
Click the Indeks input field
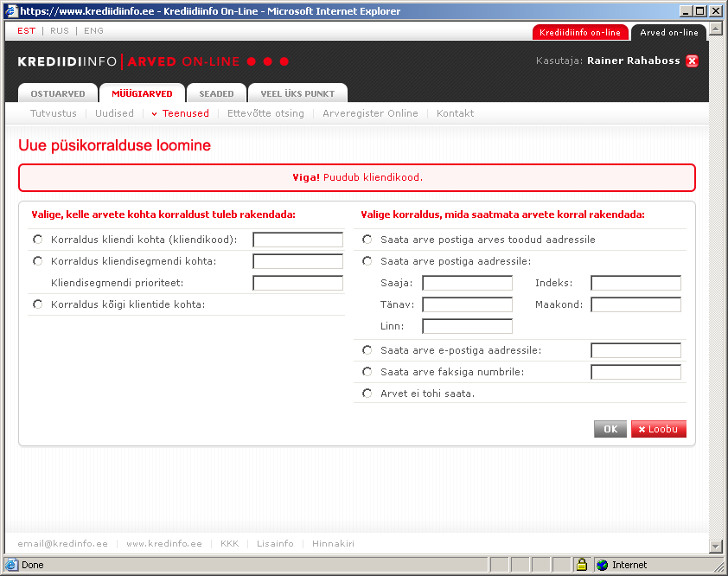tap(635, 283)
